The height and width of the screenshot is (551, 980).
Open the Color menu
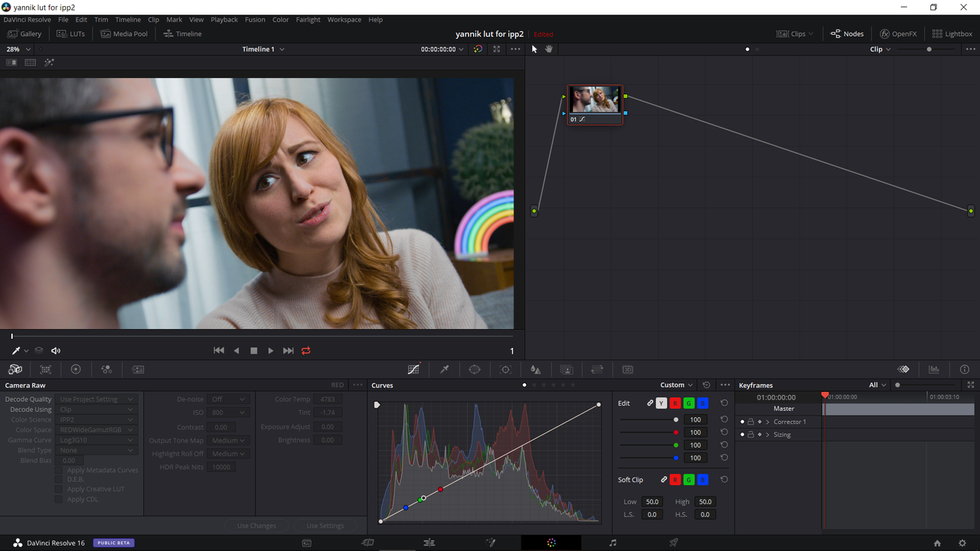click(x=280, y=20)
